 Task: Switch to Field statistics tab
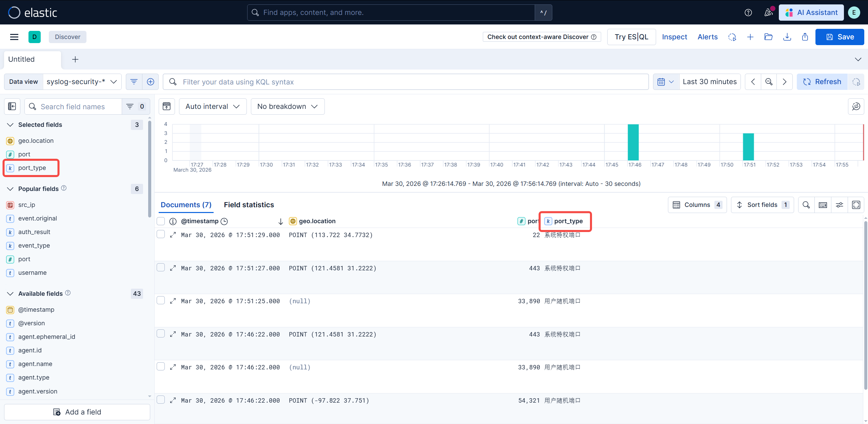pos(249,205)
